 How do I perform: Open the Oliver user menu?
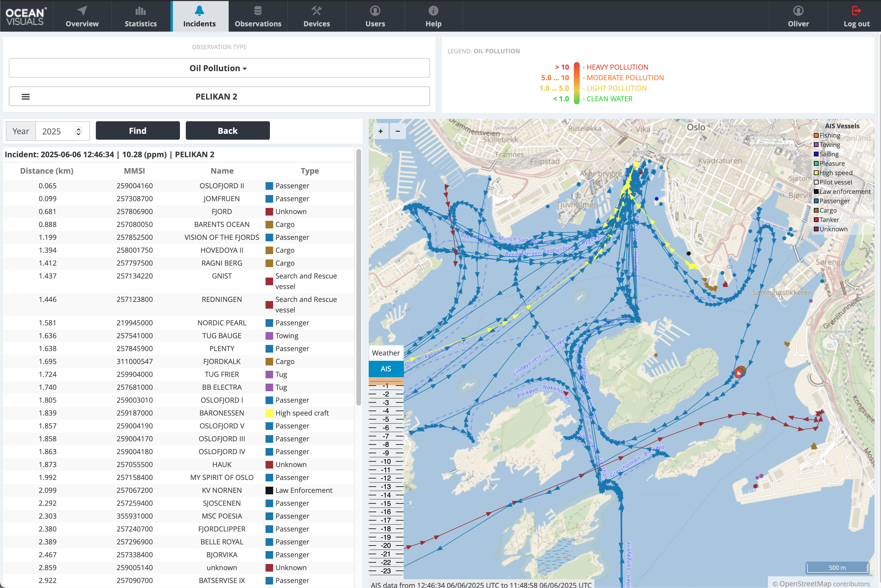(x=798, y=16)
